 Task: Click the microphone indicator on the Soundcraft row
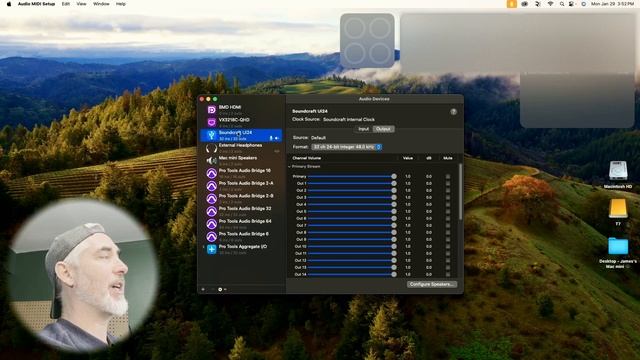pos(271,138)
